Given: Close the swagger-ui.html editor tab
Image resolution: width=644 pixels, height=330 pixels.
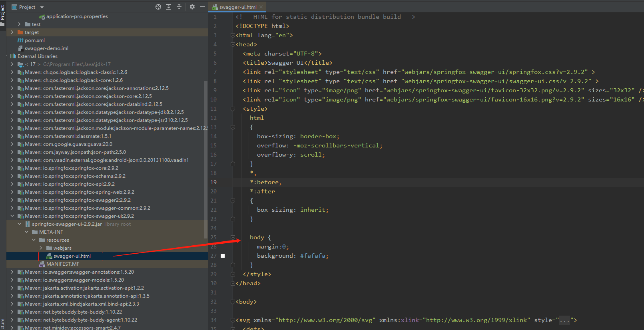Looking at the screenshot, I should coord(261,7).
